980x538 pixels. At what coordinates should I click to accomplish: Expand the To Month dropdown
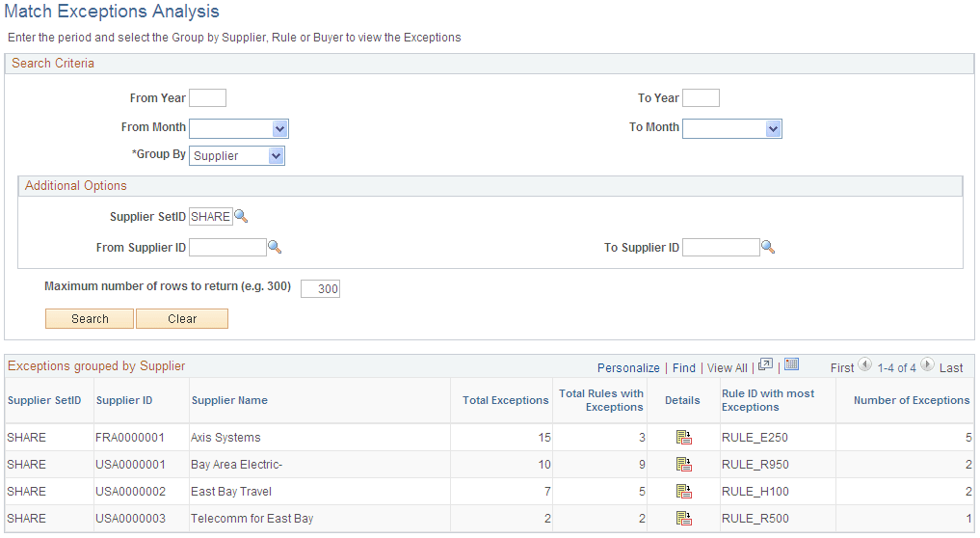(773, 129)
